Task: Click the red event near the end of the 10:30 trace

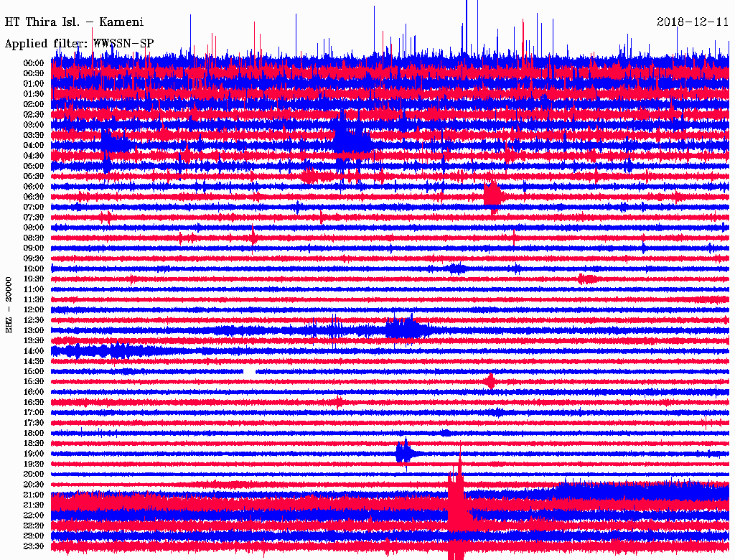Action: pyautogui.click(x=587, y=279)
